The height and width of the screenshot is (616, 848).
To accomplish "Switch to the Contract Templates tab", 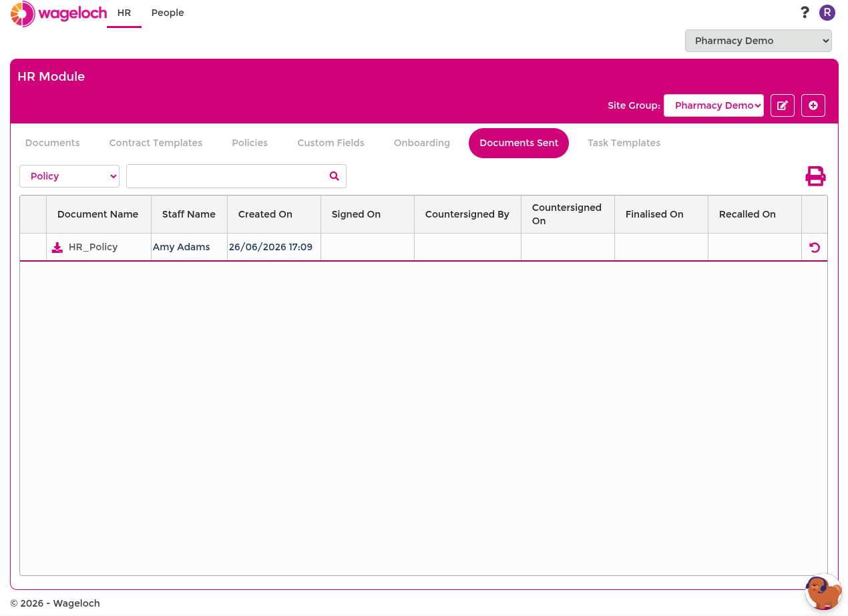I will point(156,143).
